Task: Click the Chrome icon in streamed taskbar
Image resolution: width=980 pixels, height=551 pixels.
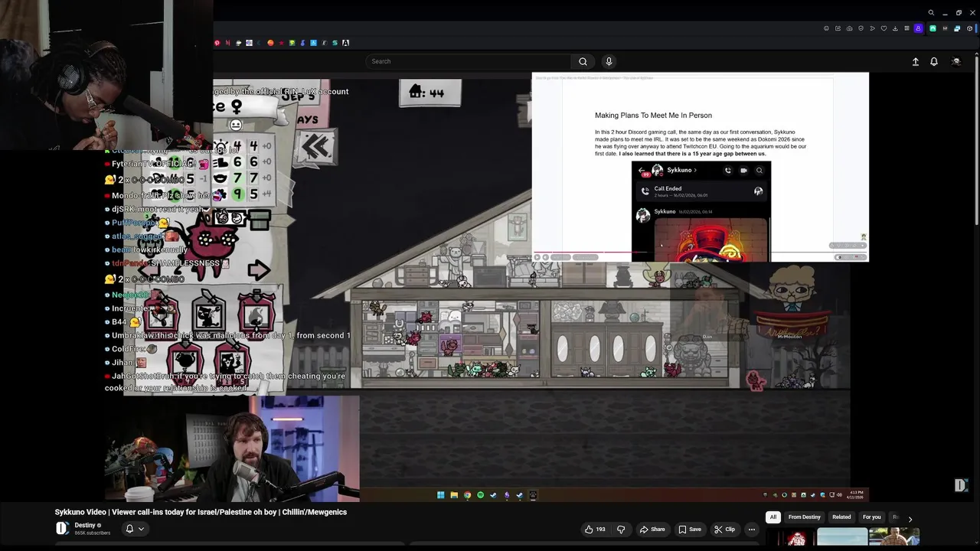Action: click(x=467, y=495)
